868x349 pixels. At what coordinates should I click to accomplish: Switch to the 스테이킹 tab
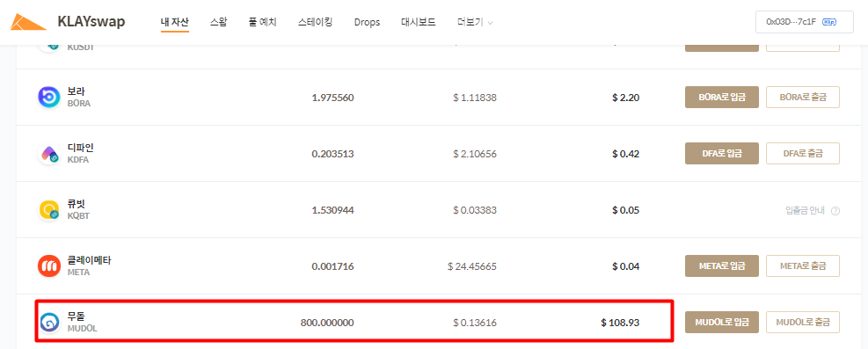(315, 22)
